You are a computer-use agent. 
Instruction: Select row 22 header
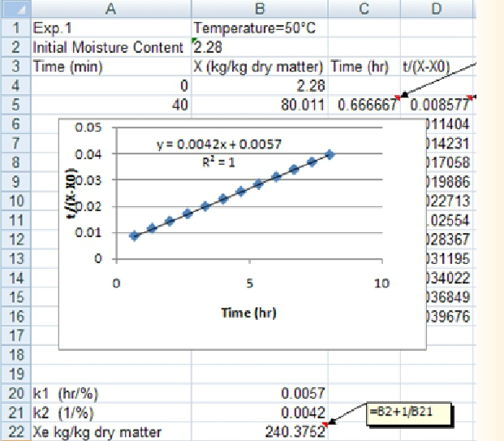tap(14, 431)
